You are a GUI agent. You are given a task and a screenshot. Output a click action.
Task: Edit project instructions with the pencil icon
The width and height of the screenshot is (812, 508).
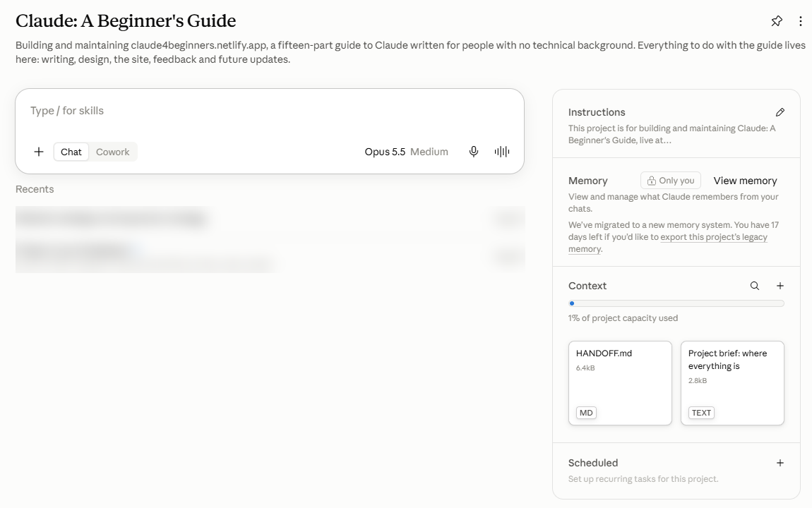780,112
